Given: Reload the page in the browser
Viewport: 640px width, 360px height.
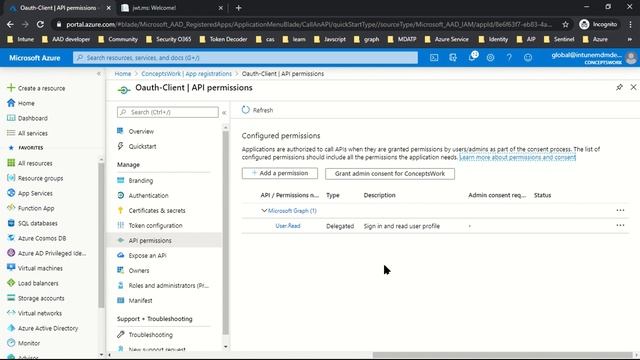Looking at the screenshot, I should click(40, 24).
